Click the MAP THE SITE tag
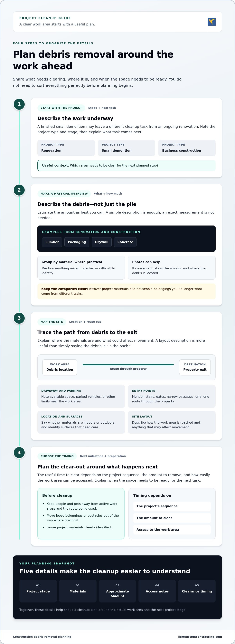The width and height of the screenshot is (235, 644). [x=52, y=322]
